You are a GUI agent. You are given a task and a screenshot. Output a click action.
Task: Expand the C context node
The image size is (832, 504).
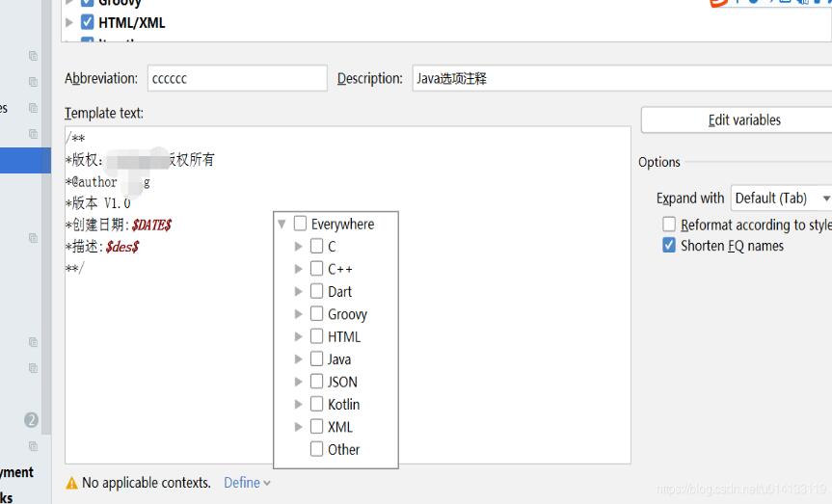298,247
